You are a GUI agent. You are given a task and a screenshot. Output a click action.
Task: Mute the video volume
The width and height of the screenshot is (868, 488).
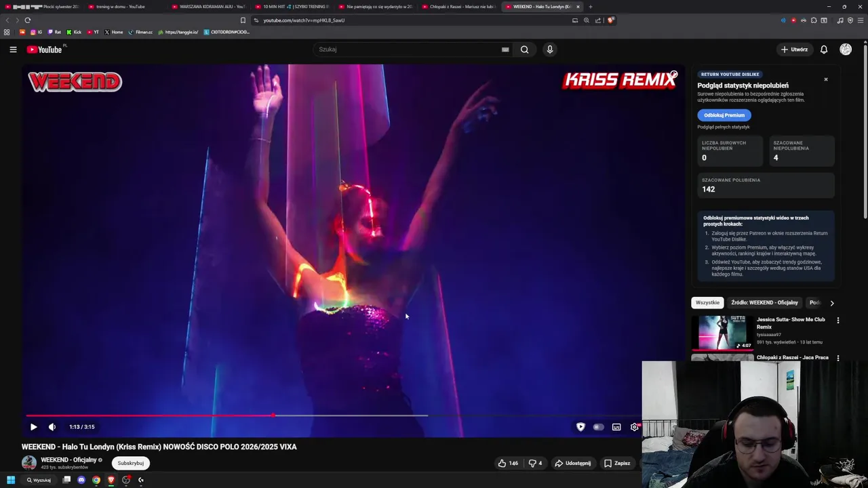pyautogui.click(x=52, y=427)
